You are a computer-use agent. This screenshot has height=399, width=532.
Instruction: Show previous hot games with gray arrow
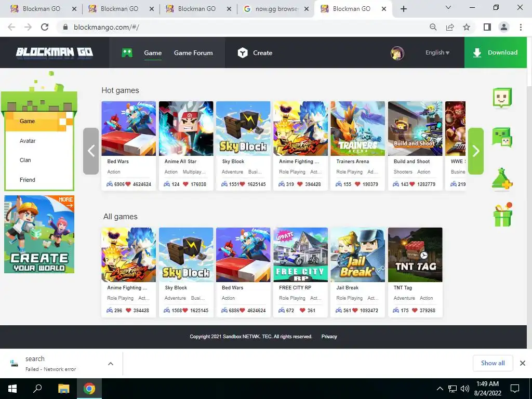click(91, 151)
